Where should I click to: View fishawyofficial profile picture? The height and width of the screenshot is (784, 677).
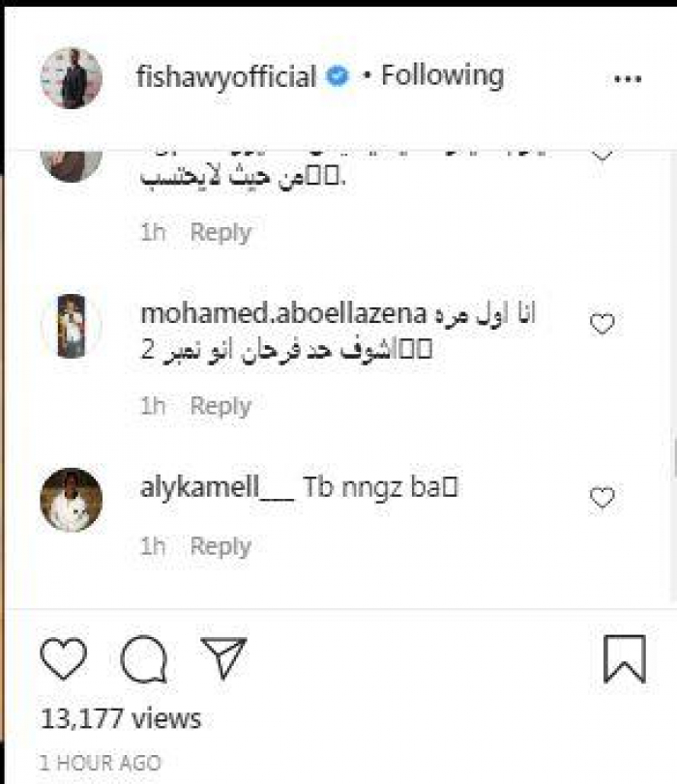pyautogui.click(x=71, y=77)
